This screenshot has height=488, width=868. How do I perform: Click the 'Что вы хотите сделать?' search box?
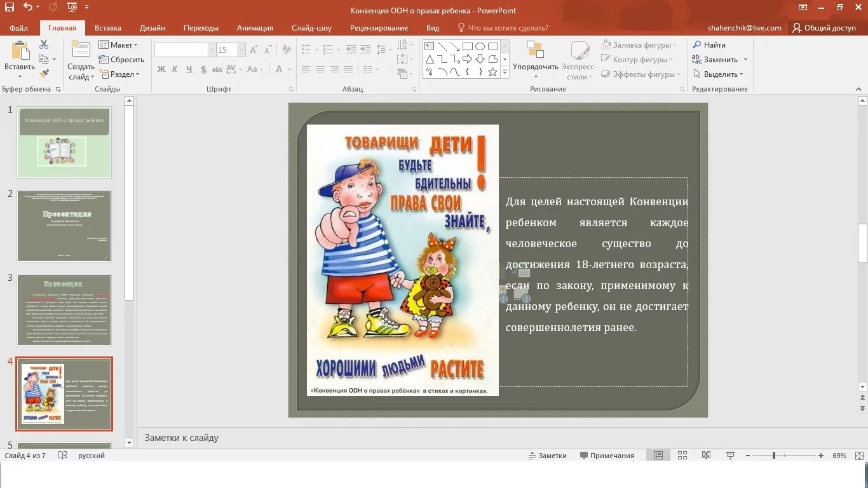[x=503, y=28]
